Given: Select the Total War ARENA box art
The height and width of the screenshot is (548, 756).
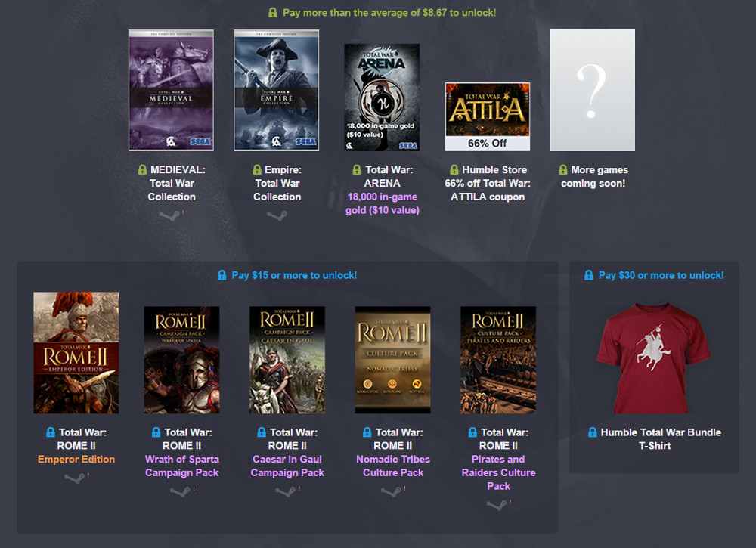Looking at the screenshot, I should (x=382, y=98).
